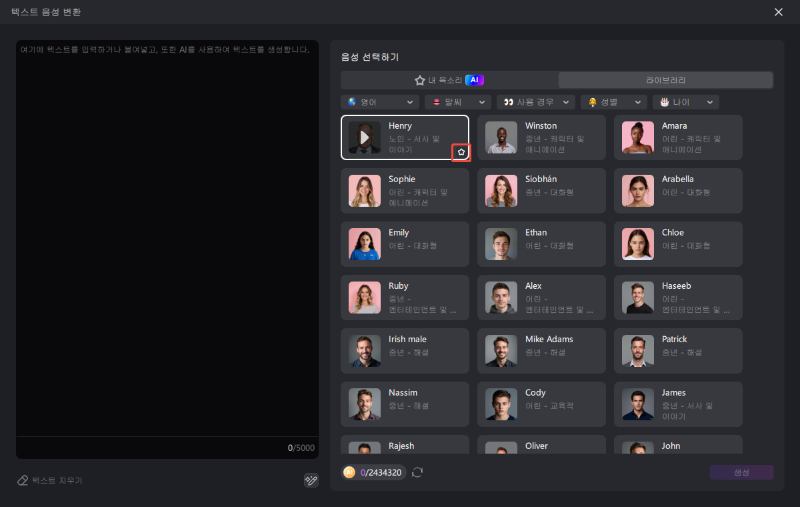Play the Henry voice preview
This screenshot has height=507, width=800.
[365, 138]
